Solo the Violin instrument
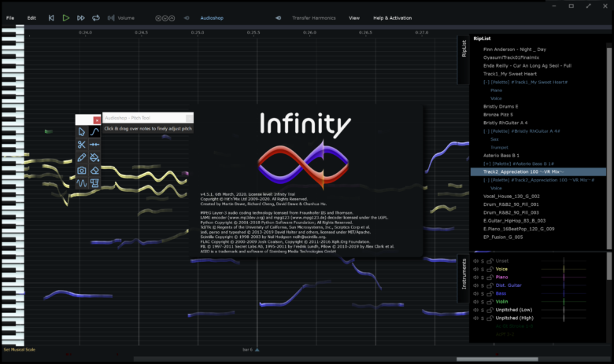 pyautogui.click(x=483, y=302)
